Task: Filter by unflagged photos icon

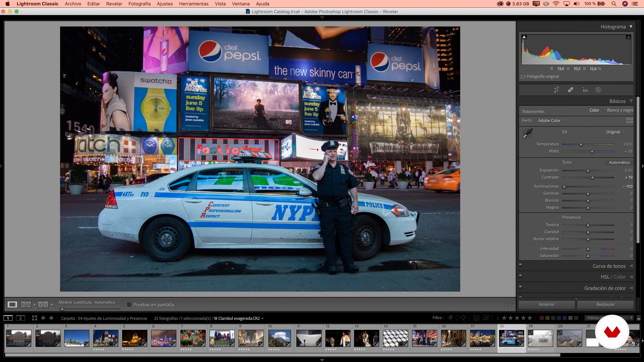Action: (457, 318)
